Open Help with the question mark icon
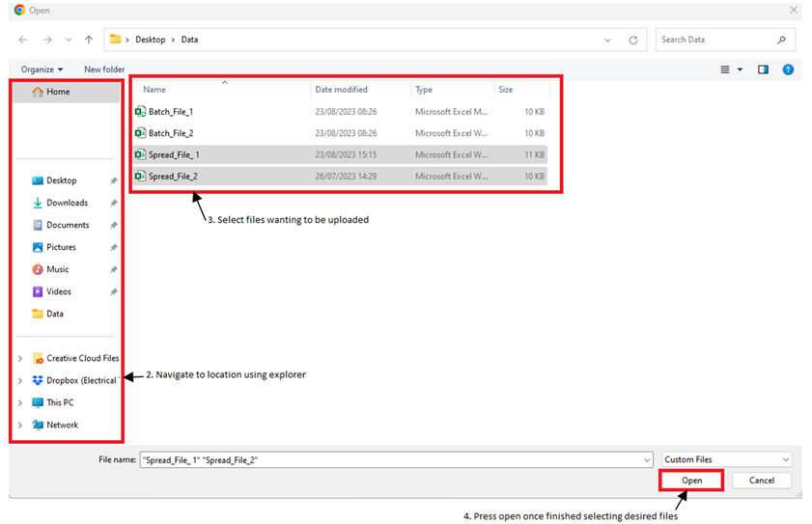The width and height of the screenshot is (812, 524). tap(788, 69)
